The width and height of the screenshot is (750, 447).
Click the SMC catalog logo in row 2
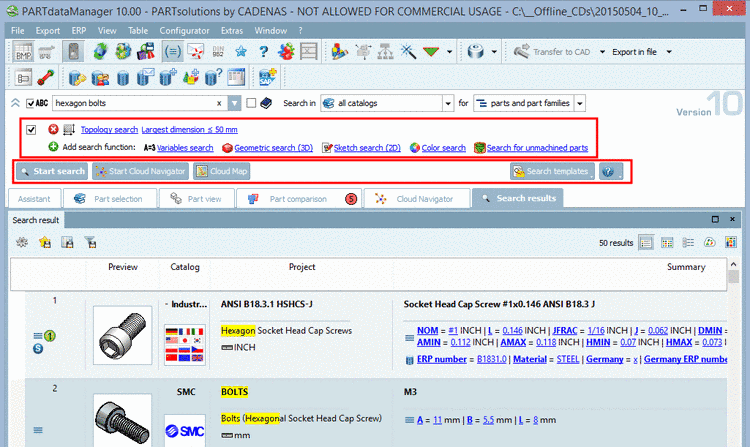[185, 431]
